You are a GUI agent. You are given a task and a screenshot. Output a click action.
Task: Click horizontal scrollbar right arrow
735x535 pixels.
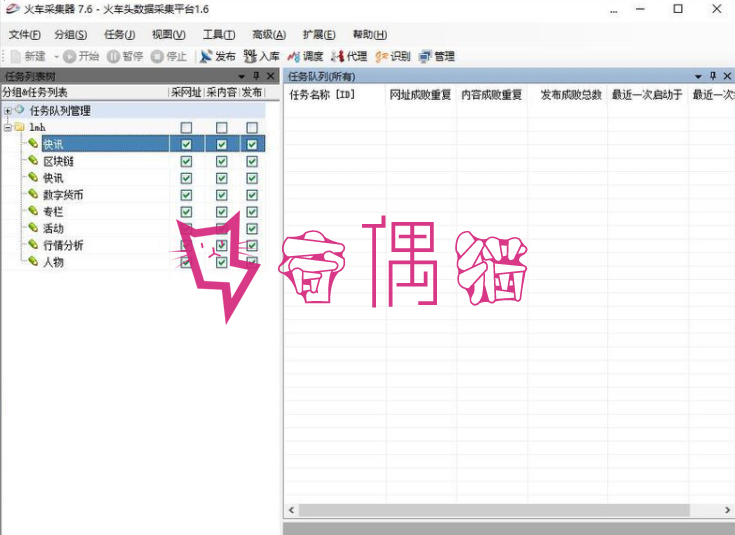point(727,510)
